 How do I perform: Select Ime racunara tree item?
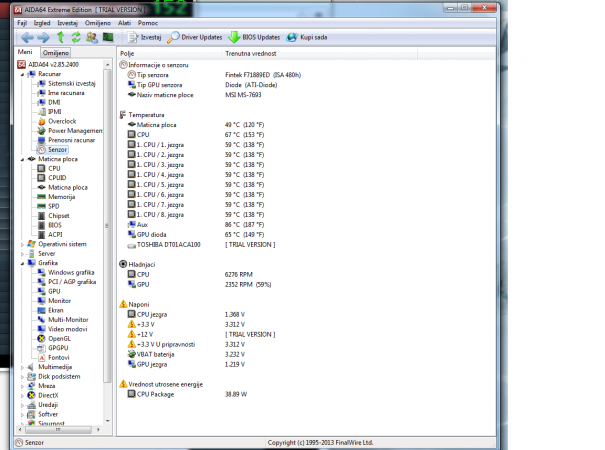point(61,93)
